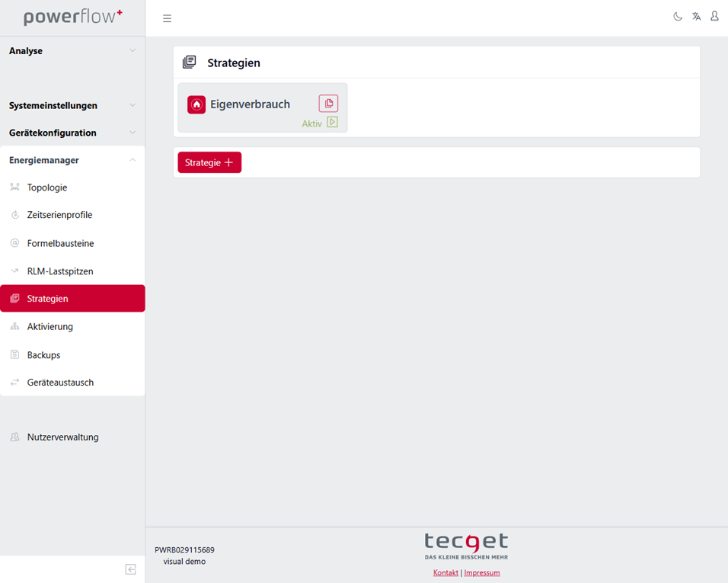Open the Systemeinstellungen menu section
728x583 pixels.
click(x=72, y=105)
